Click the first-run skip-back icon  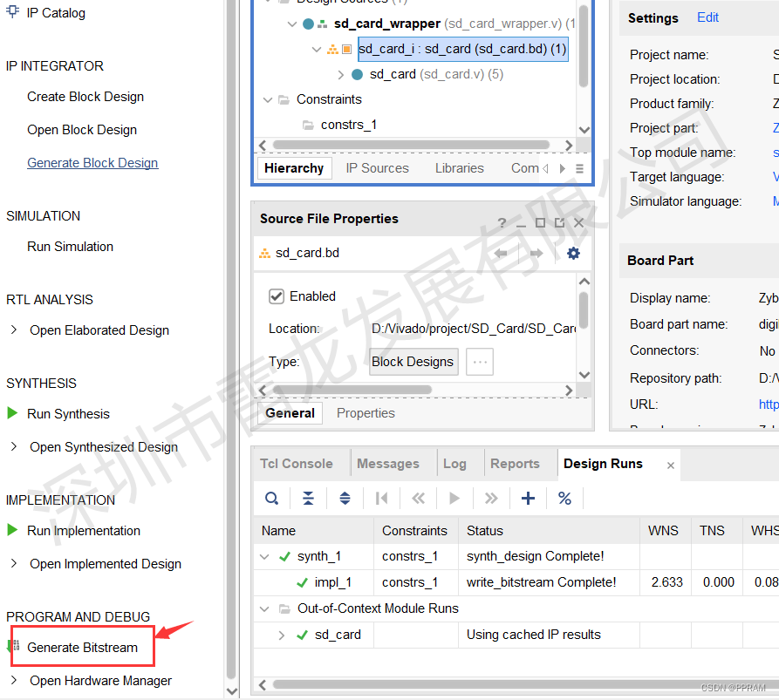coord(381,498)
